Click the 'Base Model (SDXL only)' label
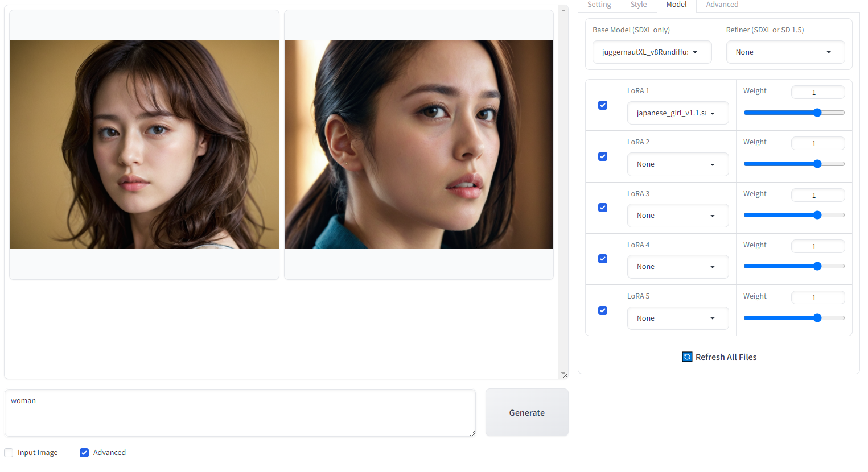 (631, 30)
